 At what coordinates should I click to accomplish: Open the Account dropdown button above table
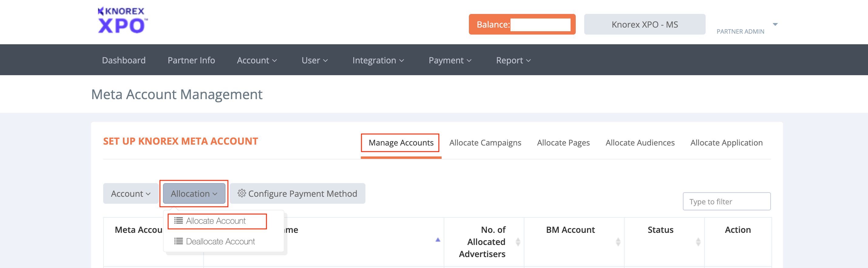131,194
